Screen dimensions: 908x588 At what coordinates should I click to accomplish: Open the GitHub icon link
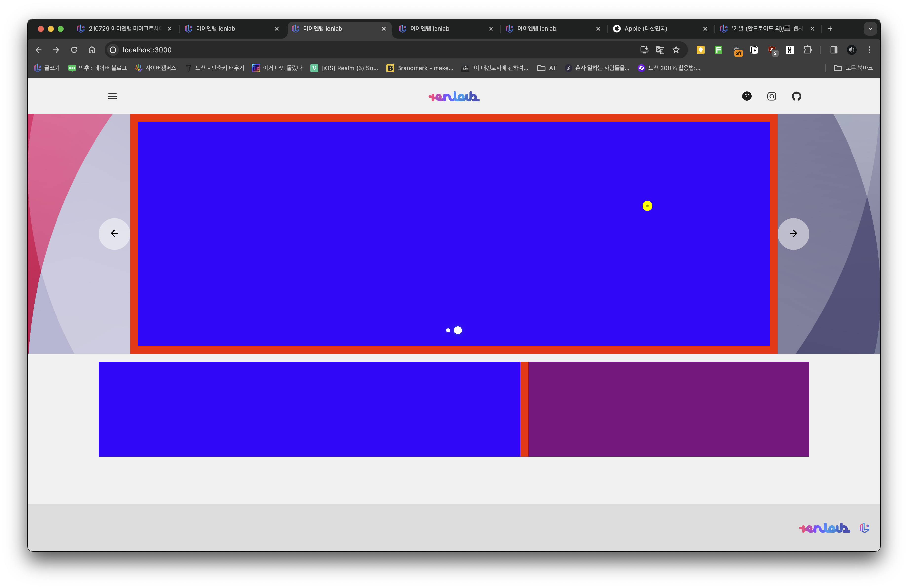[796, 96]
